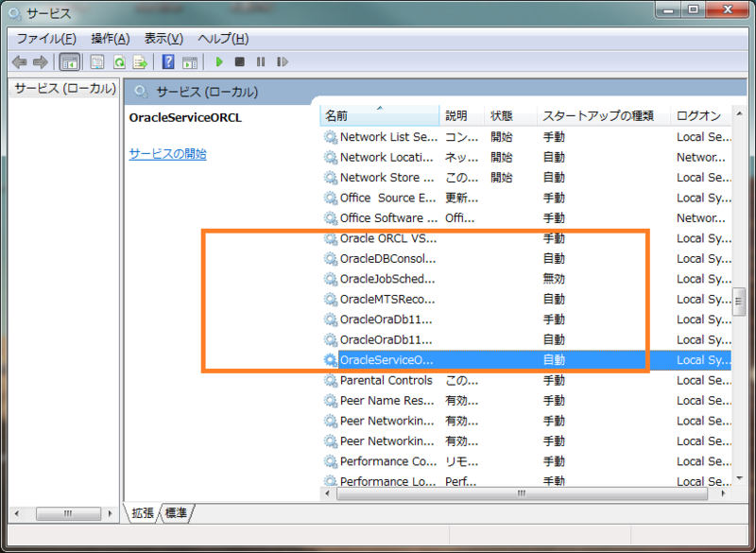The image size is (756, 553).
Task: Click the Services window title icon
Action: click(x=14, y=13)
